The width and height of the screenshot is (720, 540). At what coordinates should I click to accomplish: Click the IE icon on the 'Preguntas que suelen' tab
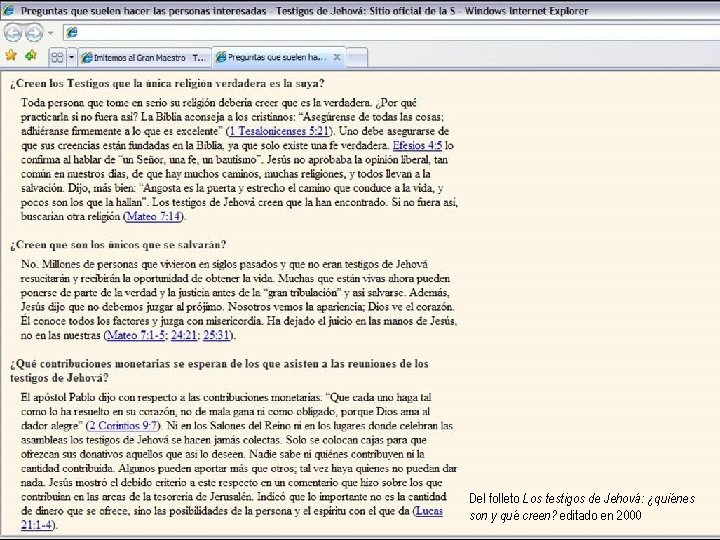(x=221, y=57)
